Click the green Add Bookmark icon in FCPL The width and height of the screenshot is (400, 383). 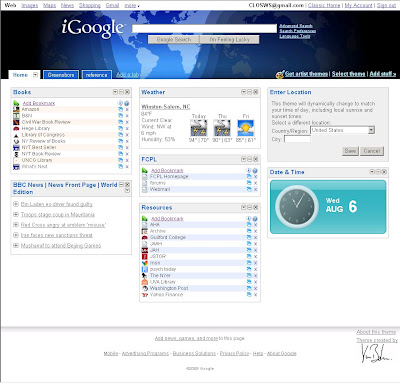click(x=144, y=170)
